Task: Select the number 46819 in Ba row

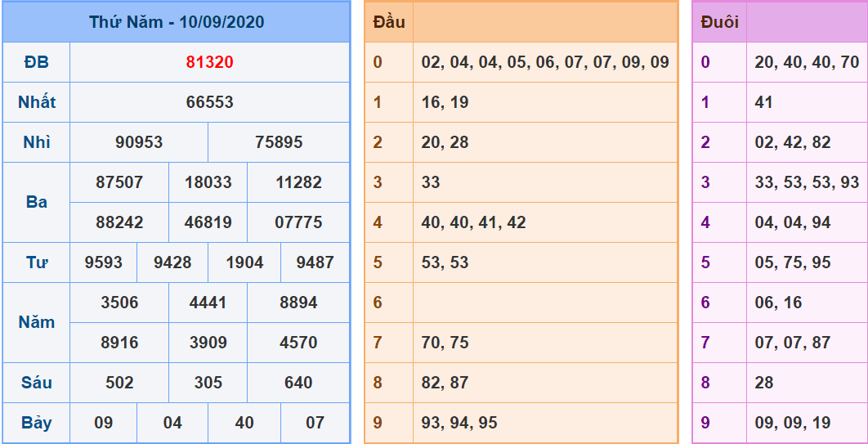Action: tap(208, 222)
